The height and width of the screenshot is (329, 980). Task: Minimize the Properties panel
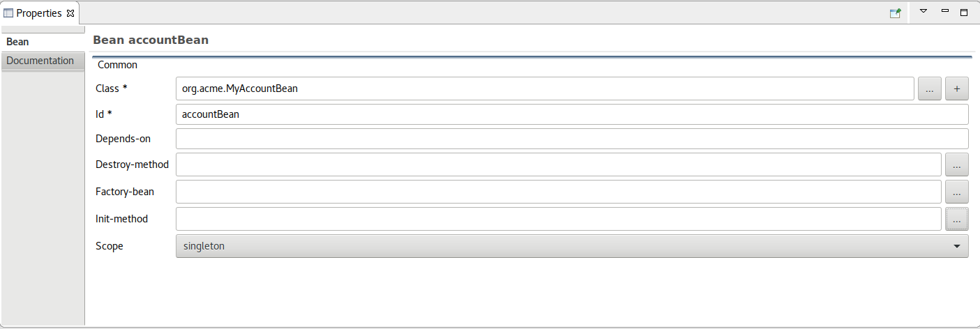point(945,11)
